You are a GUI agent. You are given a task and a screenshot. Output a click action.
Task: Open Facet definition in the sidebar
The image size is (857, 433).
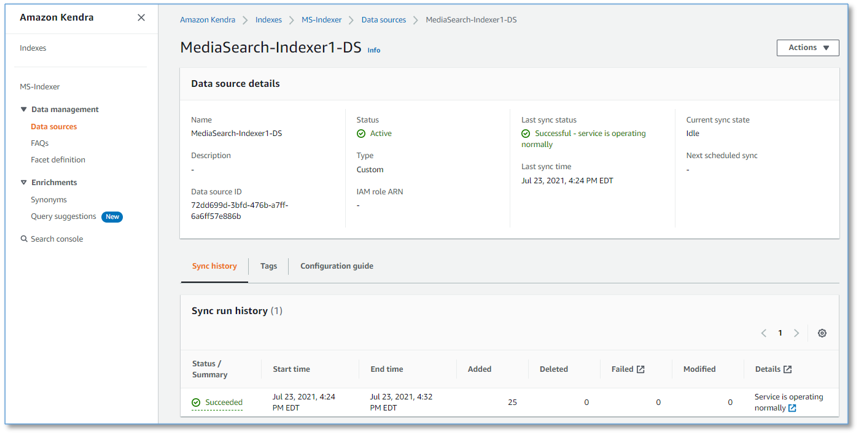coord(58,160)
